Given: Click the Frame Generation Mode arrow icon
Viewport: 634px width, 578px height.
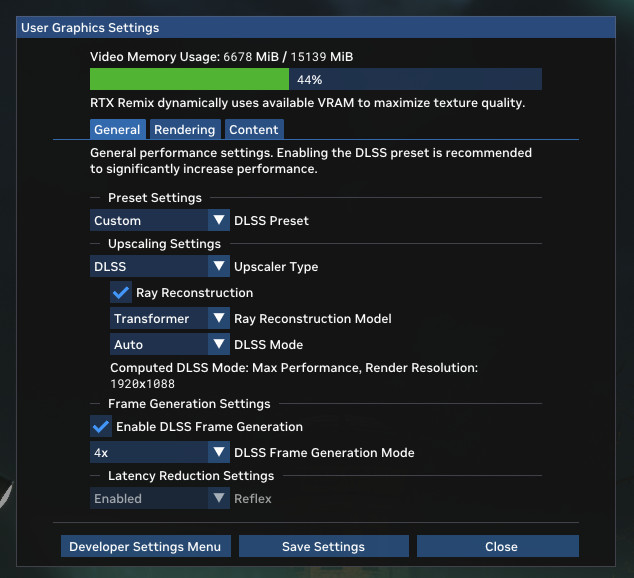Looking at the screenshot, I should pyautogui.click(x=219, y=452).
